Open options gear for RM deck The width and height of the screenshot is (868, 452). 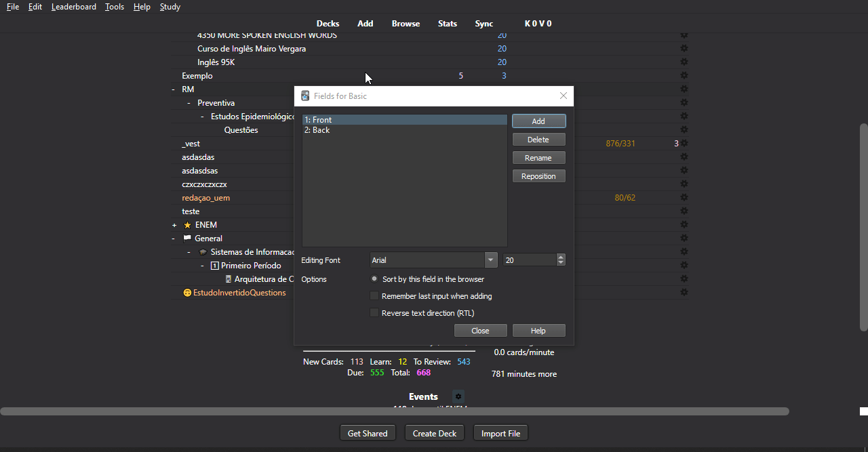(x=684, y=89)
